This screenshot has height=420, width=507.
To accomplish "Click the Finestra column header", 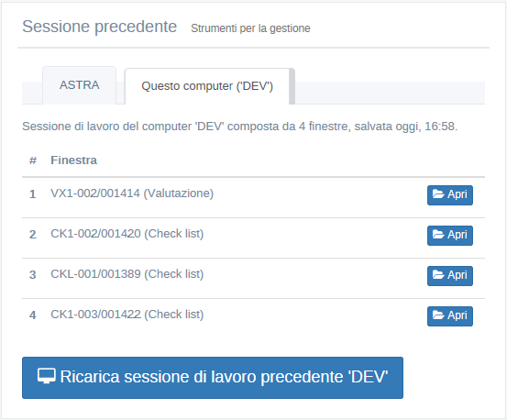I will pos(73,160).
